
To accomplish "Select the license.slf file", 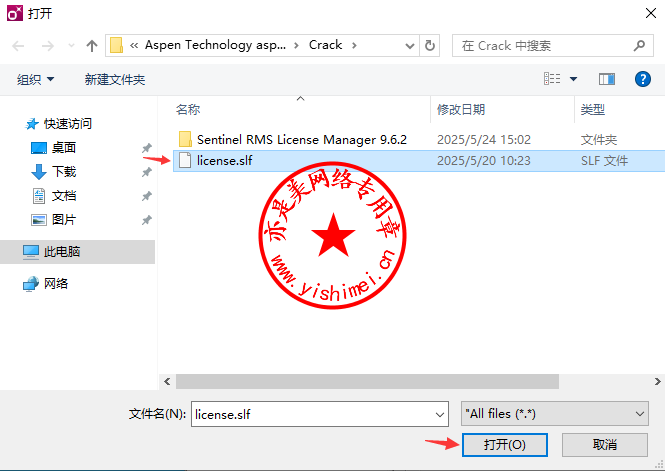I will [x=419, y=161].
